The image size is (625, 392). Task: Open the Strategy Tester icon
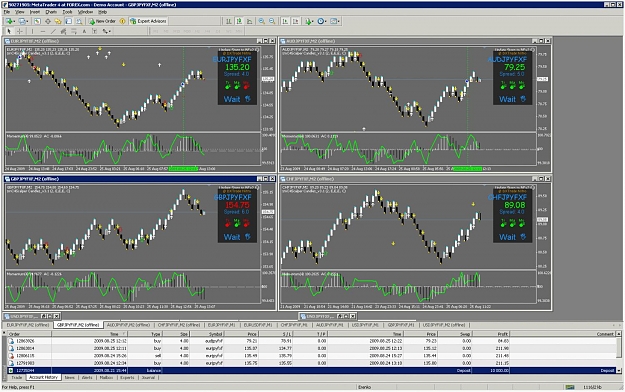(x=79, y=21)
